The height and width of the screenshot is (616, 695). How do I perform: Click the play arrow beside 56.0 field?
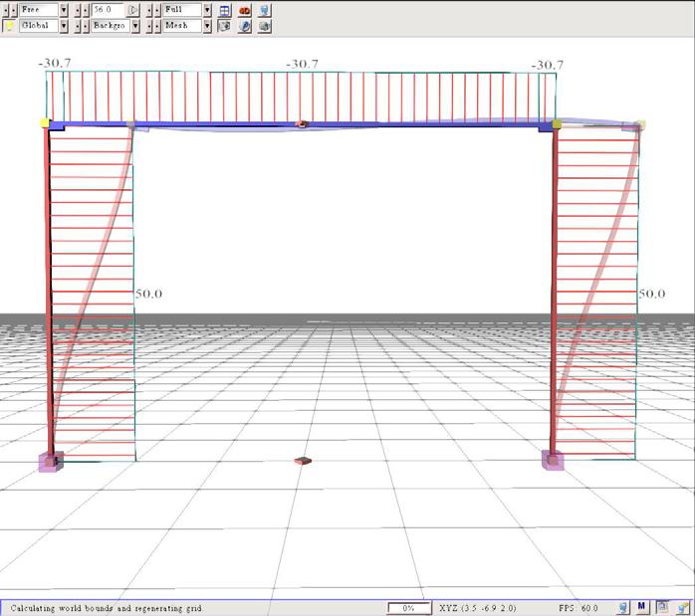(x=133, y=10)
